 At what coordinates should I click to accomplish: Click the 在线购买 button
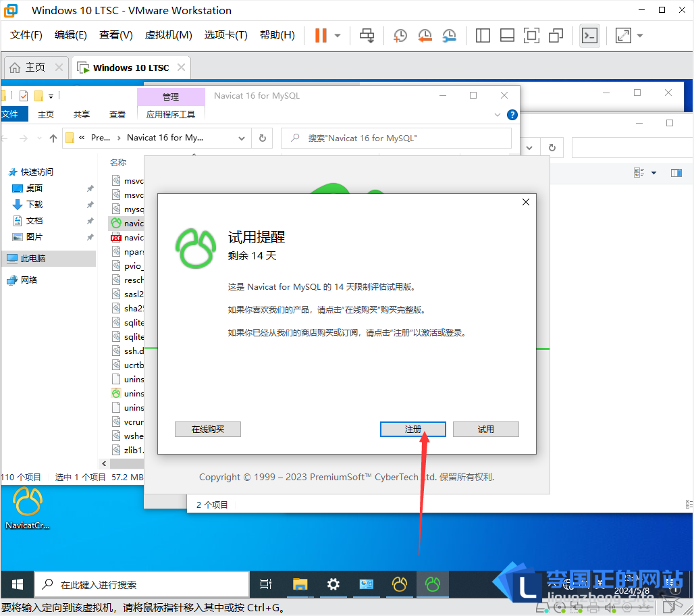[208, 429]
